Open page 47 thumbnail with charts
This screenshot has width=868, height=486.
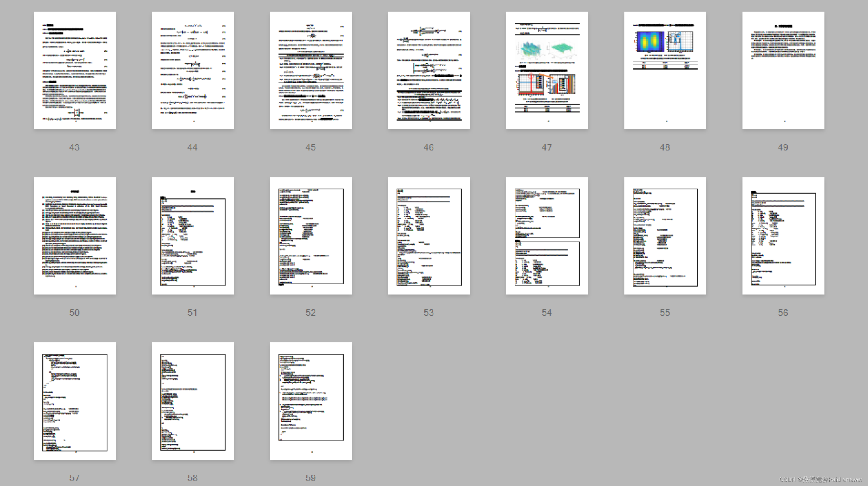click(547, 70)
